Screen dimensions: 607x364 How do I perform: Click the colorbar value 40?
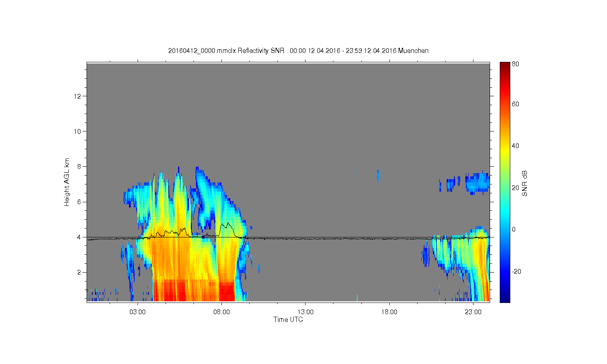point(516,146)
